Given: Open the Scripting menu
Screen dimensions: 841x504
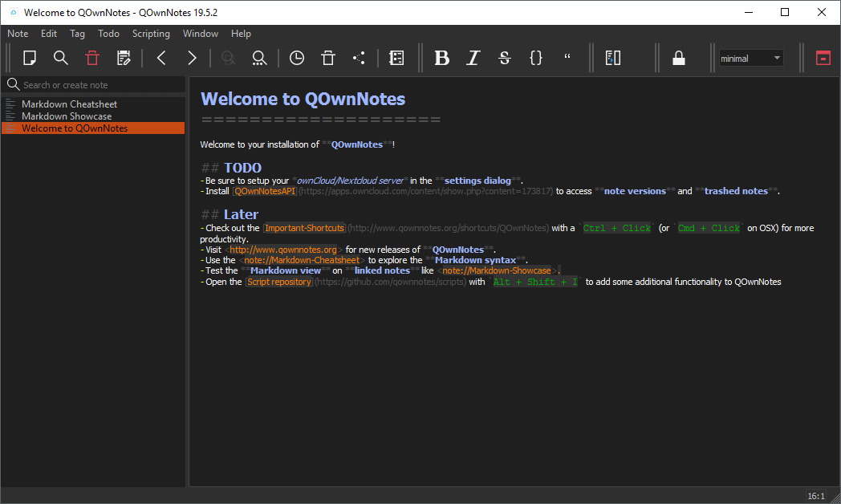Looking at the screenshot, I should coord(151,34).
